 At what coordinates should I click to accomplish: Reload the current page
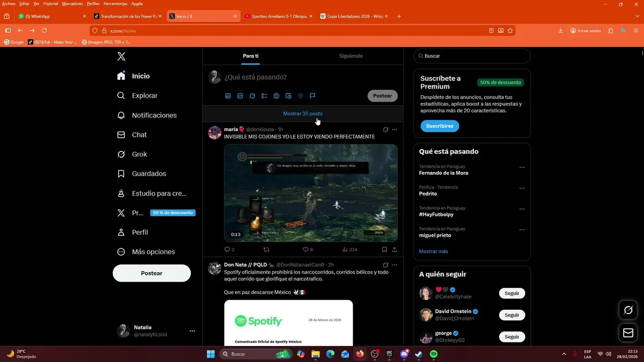click(44, 31)
